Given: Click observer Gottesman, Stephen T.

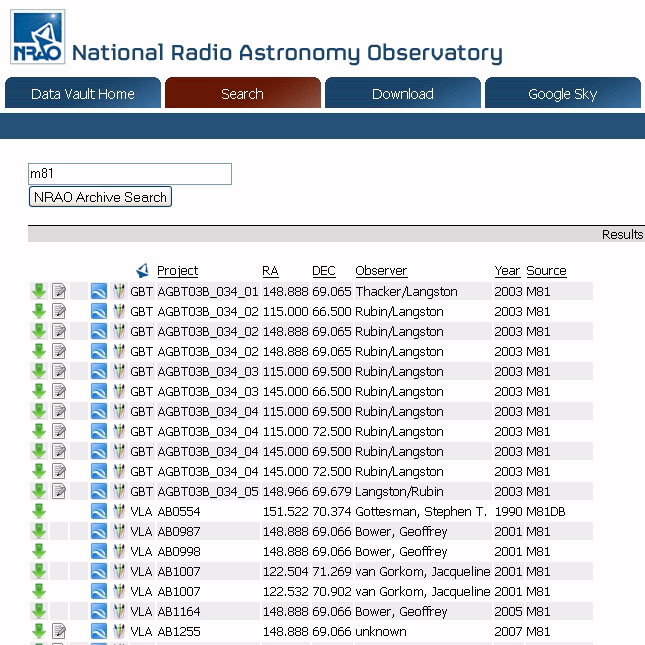Looking at the screenshot, I should point(421,511).
